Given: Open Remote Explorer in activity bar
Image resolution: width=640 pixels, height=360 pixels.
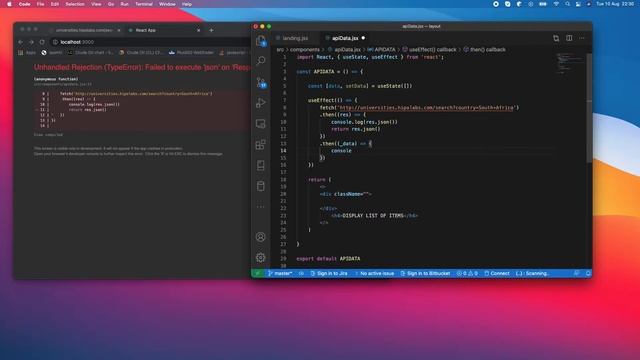Looking at the screenshot, I should (261, 124).
